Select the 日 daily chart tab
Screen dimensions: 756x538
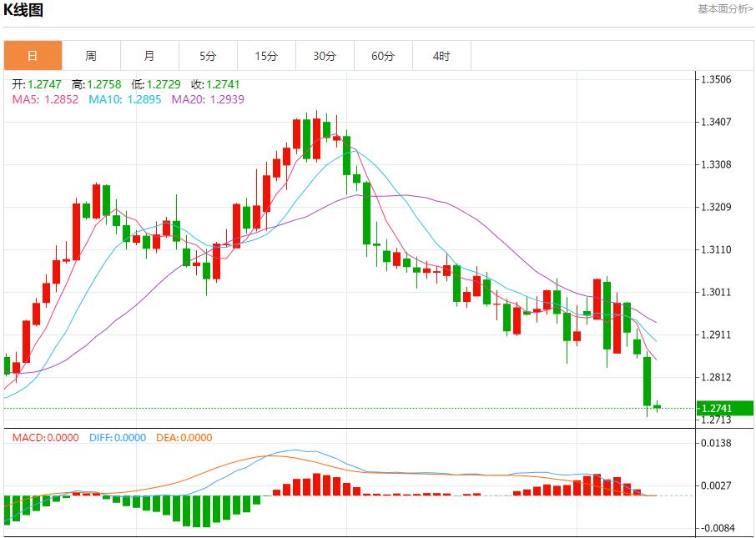click(x=33, y=56)
